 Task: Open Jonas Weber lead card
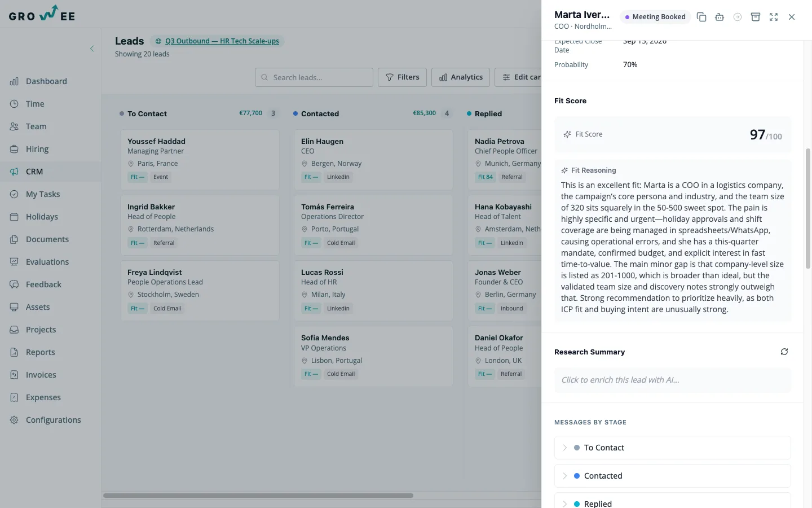tap(505, 290)
